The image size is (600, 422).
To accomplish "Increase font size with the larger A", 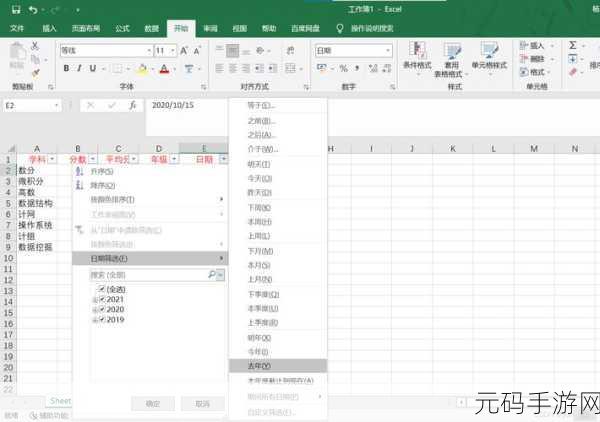I will [184, 51].
